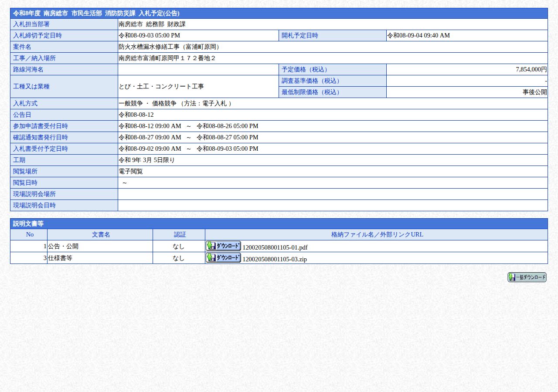Select address 南房総市富浦町原岡甲１７２番地２
Viewport: 558px width, 392px height.
click(x=167, y=58)
